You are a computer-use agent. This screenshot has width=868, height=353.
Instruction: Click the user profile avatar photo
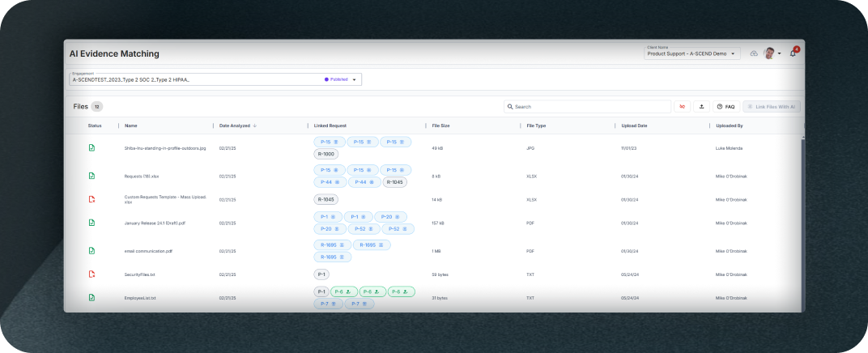(769, 53)
